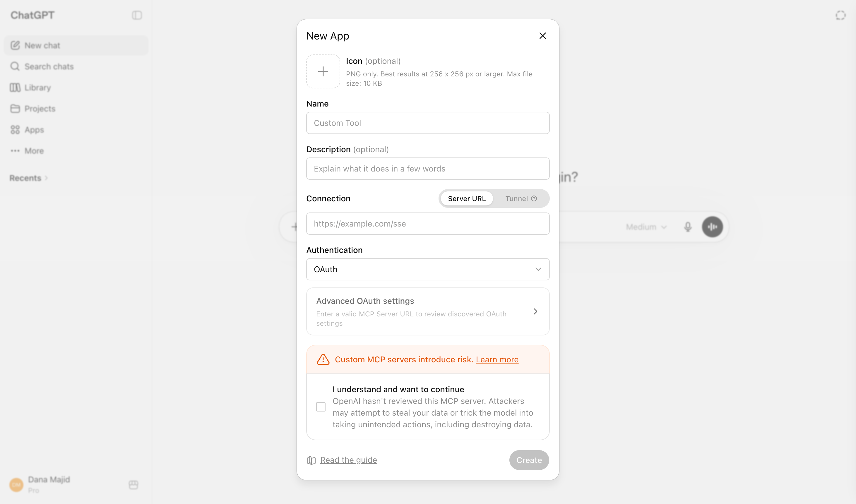Open Dana Majid account menu
The width and height of the screenshot is (856, 504).
(x=49, y=484)
